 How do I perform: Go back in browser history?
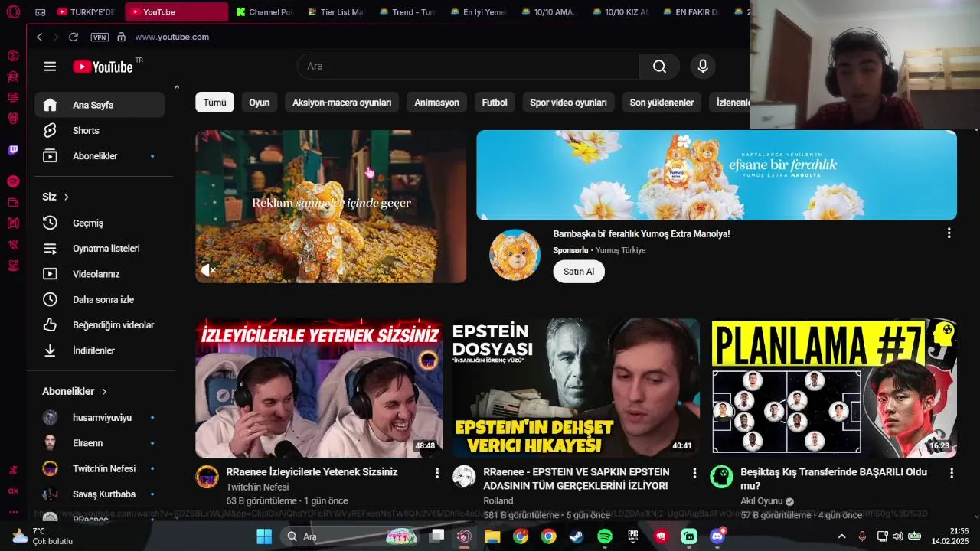point(40,37)
